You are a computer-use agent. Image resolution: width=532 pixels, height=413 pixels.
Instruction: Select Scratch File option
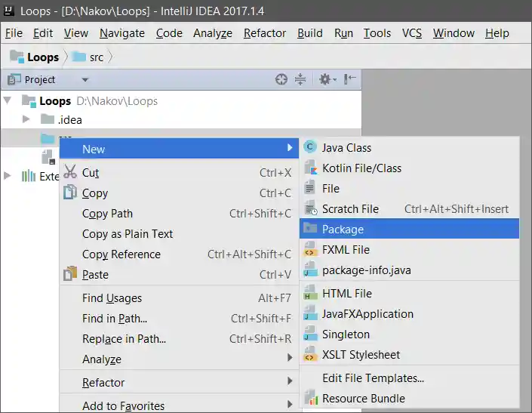(350, 209)
